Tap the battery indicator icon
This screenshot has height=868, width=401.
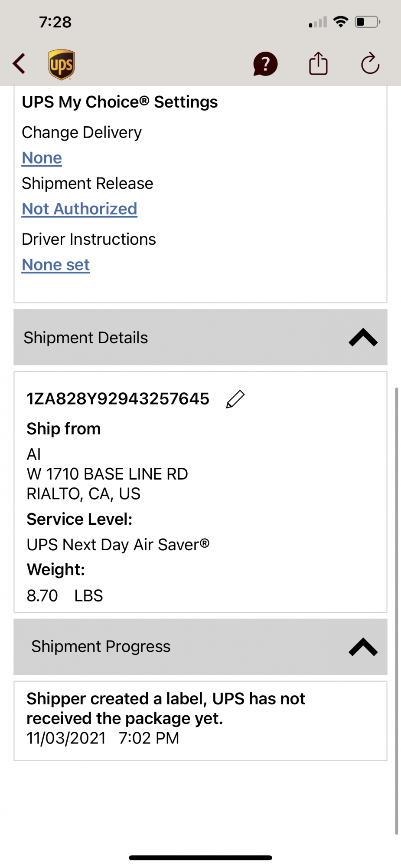click(367, 22)
